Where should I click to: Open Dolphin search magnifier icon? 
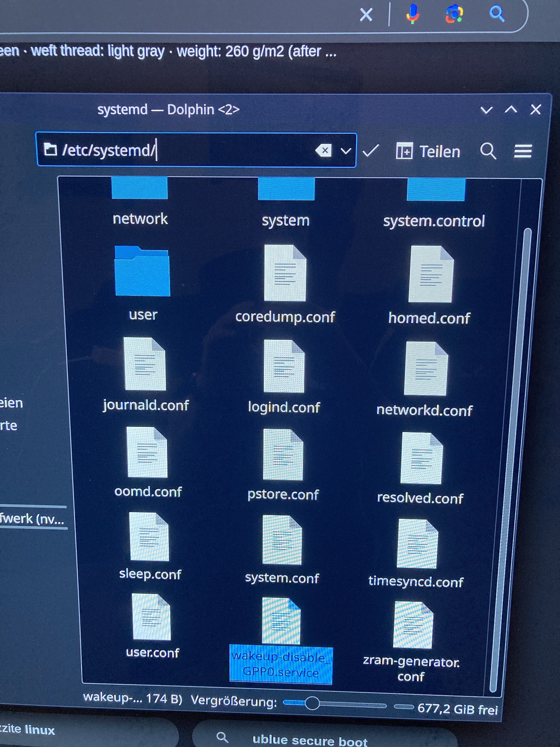click(488, 151)
